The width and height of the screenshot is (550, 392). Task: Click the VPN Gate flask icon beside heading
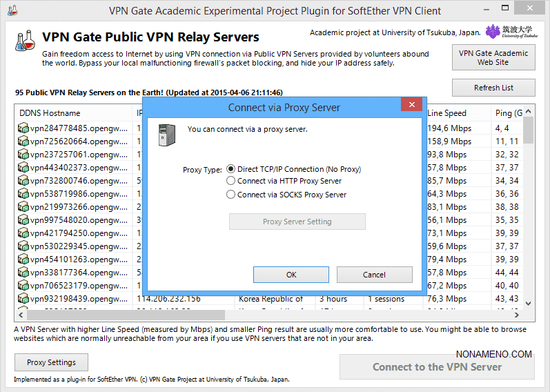[26, 40]
